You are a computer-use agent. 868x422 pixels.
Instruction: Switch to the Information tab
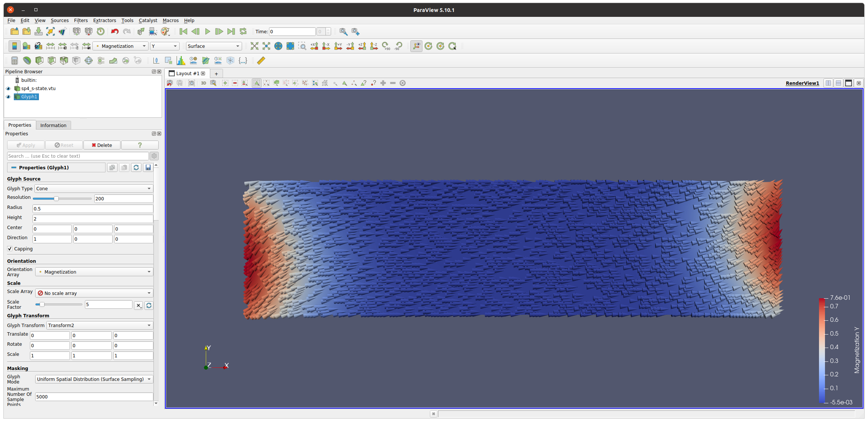click(54, 125)
